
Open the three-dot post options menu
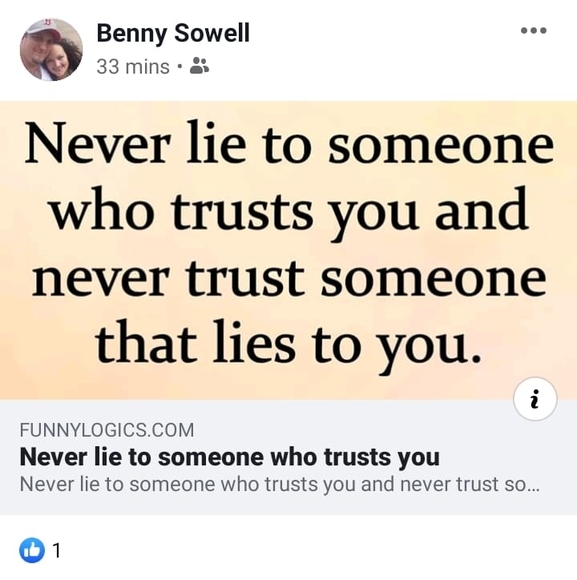(533, 30)
